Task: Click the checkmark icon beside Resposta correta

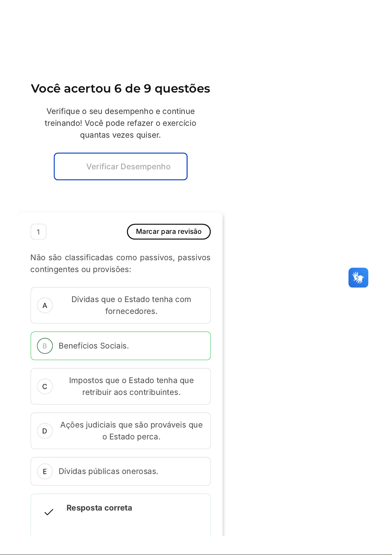Action: 49,512
